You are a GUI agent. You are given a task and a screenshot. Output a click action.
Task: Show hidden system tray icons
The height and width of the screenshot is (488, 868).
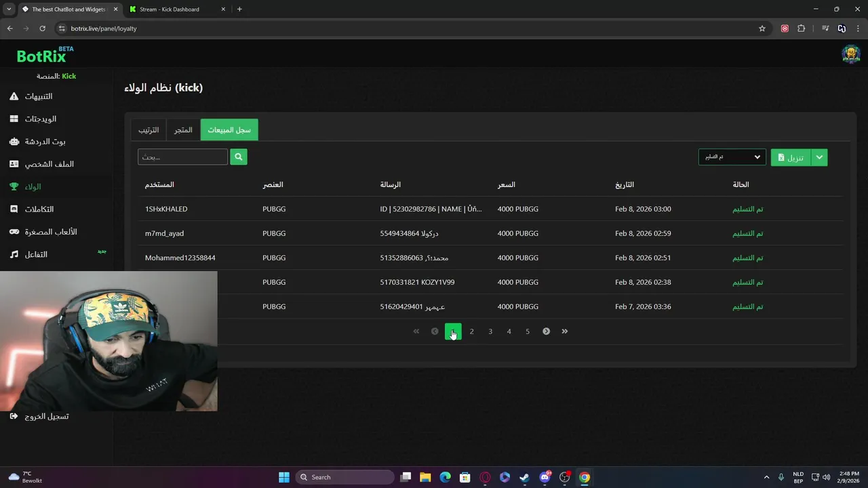tap(766, 477)
